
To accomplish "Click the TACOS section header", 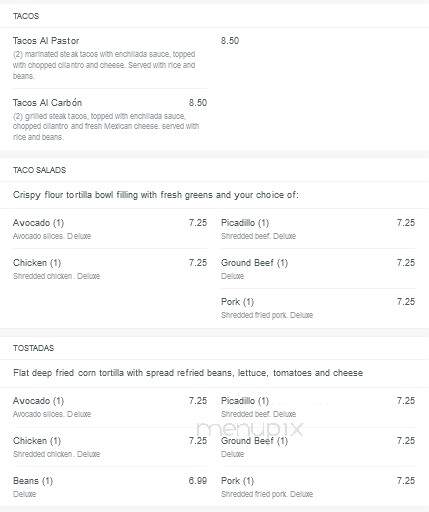I will point(26,16).
